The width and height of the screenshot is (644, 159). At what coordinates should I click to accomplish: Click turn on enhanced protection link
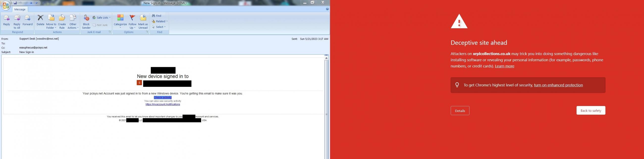tap(558, 85)
